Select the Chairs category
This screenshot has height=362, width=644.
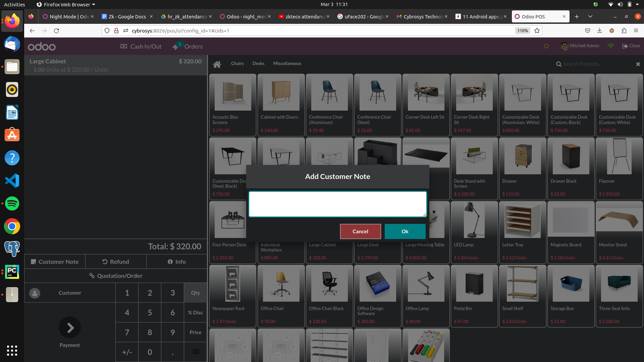(237, 63)
